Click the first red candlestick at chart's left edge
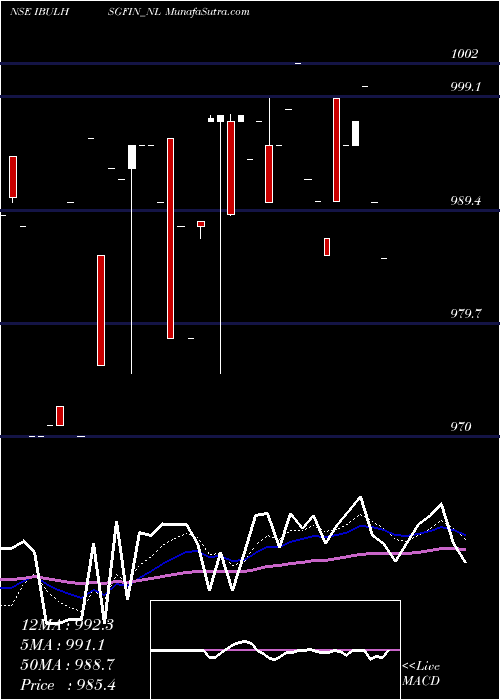 13,177
